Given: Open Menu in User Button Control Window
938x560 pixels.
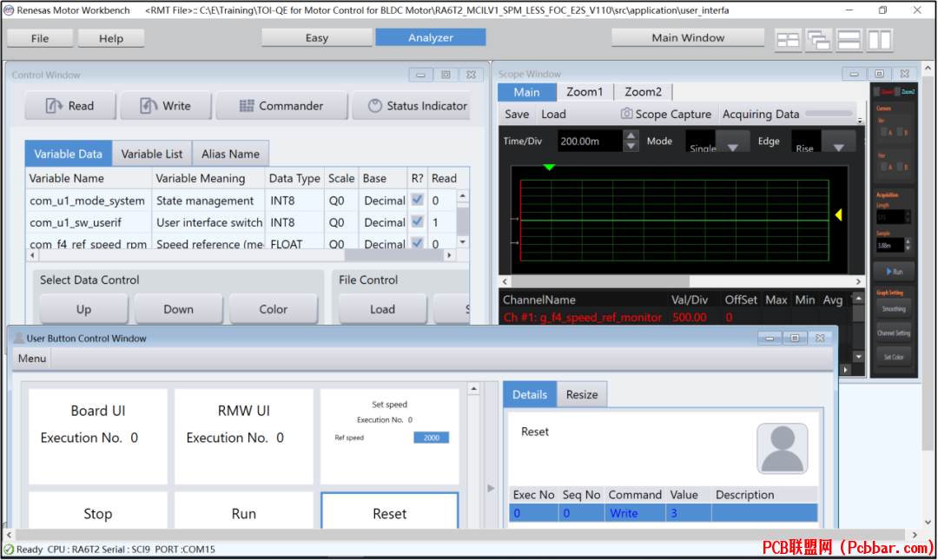Looking at the screenshot, I should click(32, 359).
